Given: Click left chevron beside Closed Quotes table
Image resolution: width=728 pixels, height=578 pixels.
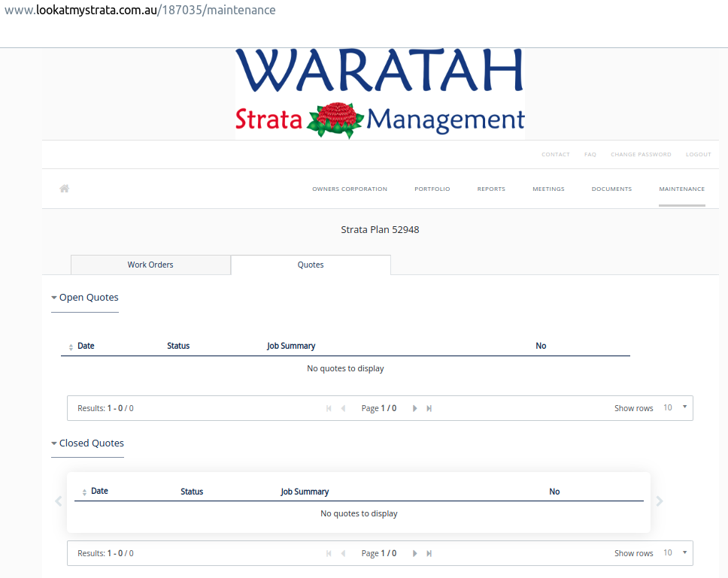Looking at the screenshot, I should [59, 501].
